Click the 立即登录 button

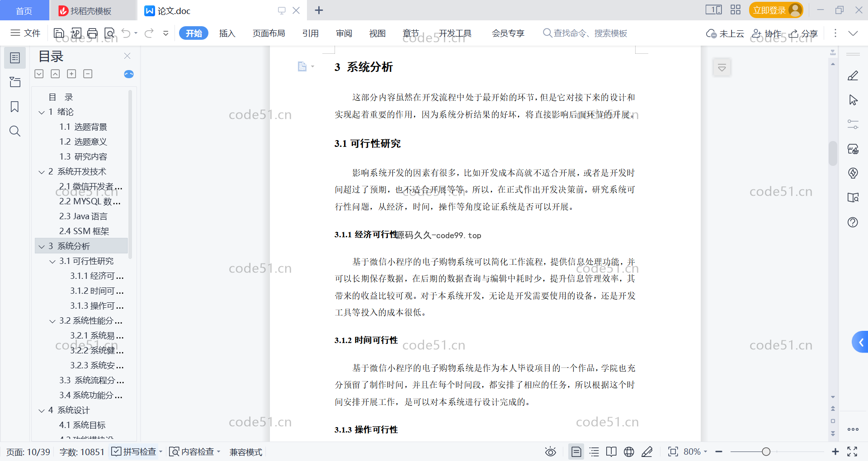[776, 10]
